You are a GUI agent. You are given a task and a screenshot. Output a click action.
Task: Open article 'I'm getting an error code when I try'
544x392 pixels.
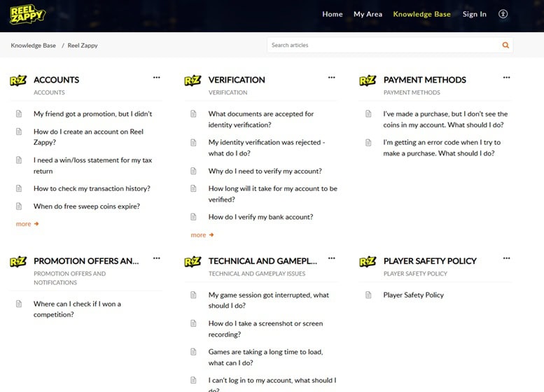442,148
